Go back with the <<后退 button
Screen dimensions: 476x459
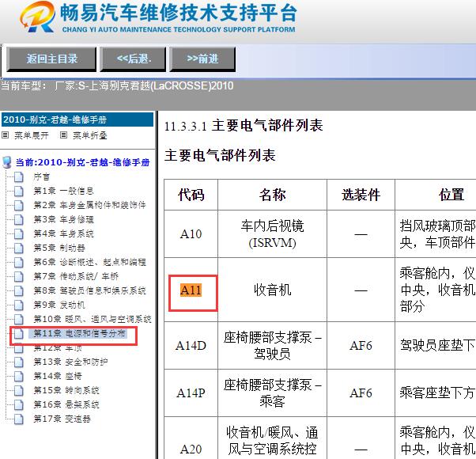pyautogui.click(x=133, y=59)
